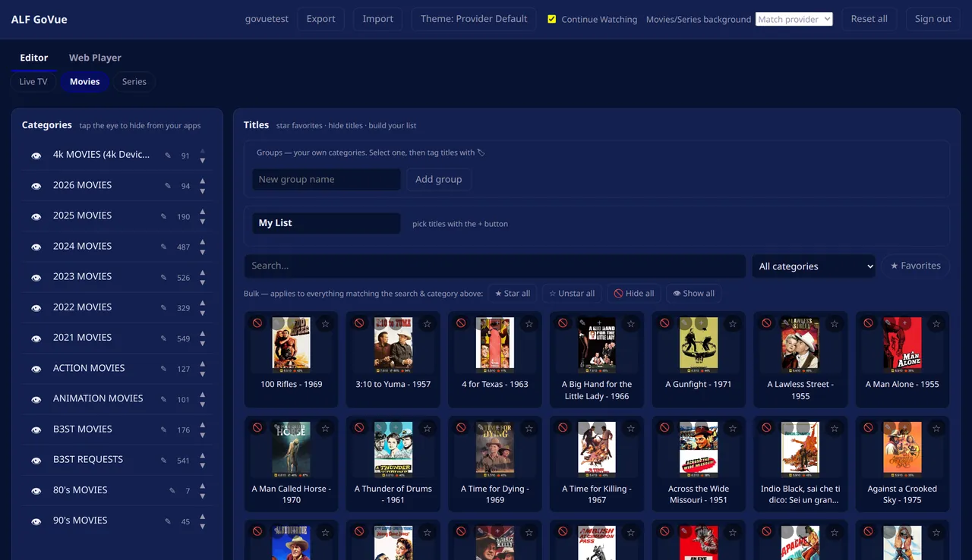Image resolution: width=972 pixels, height=560 pixels.
Task: Move 90's MOVIES category down
Action: coord(203,526)
